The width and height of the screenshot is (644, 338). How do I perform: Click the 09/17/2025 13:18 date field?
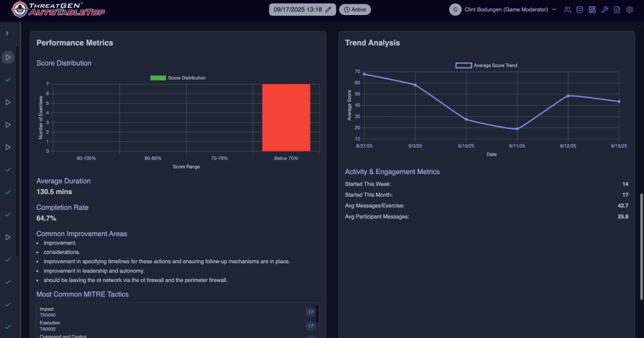[297, 10]
